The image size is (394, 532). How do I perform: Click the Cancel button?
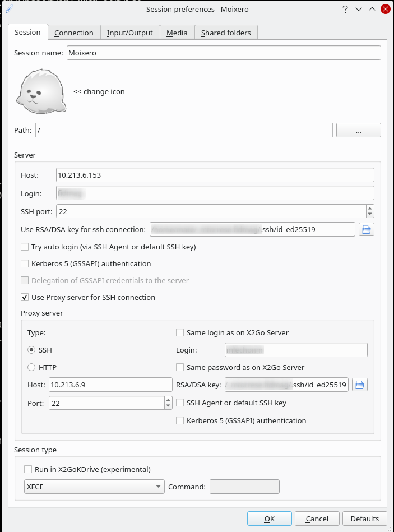(317, 519)
